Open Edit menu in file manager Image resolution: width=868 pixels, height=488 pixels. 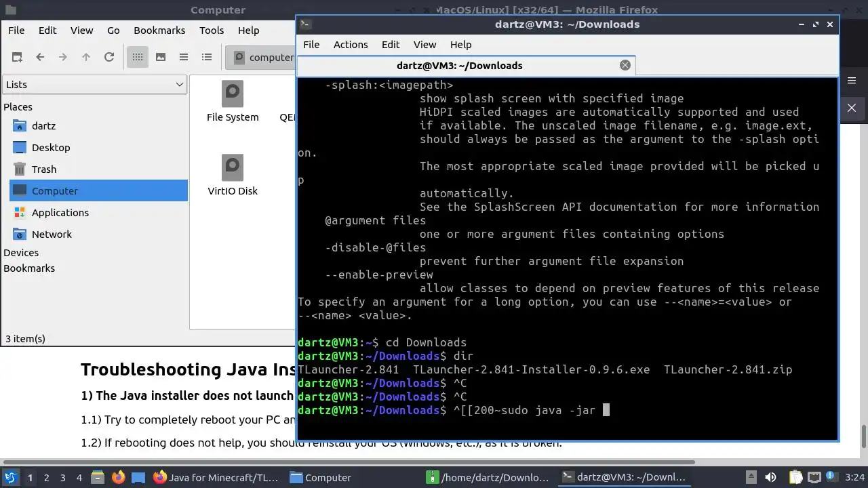tap(47, 30)
